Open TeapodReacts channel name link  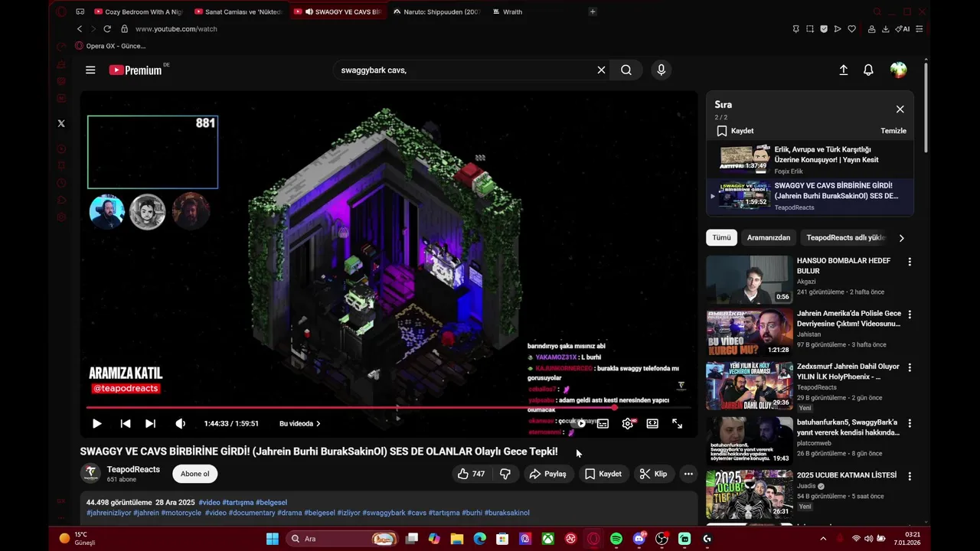pyautogui.click(x=133, y=469)
